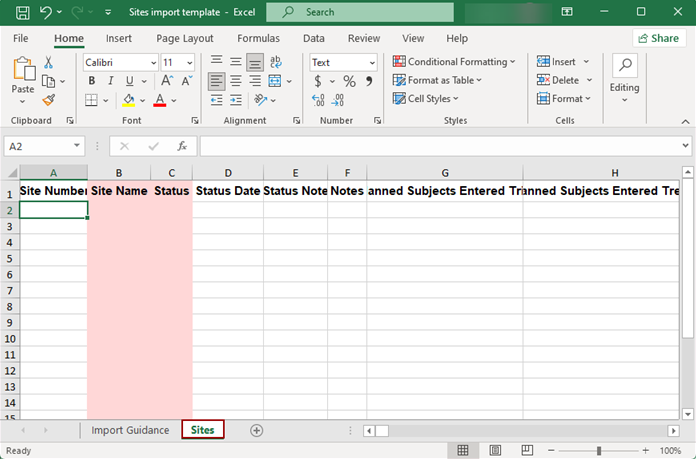Viewport: 696px width, 459px height.
Task: Click the Cut scissors icon
Action: coord(49,62)
